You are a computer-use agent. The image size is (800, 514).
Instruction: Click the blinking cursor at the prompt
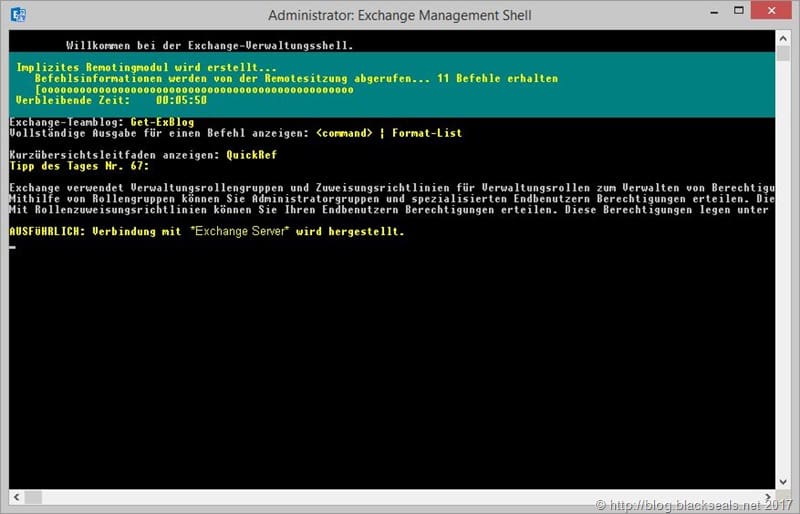13,247
